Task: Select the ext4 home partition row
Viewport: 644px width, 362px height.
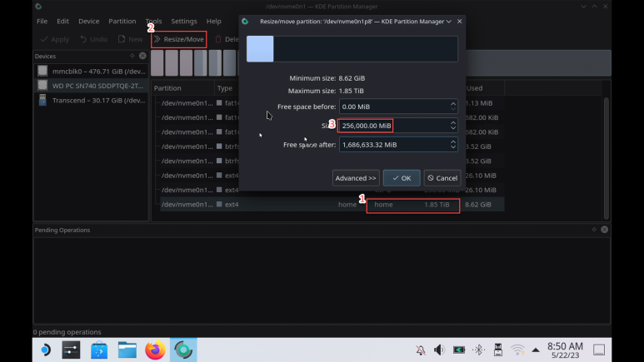Action: coord(332,205)
